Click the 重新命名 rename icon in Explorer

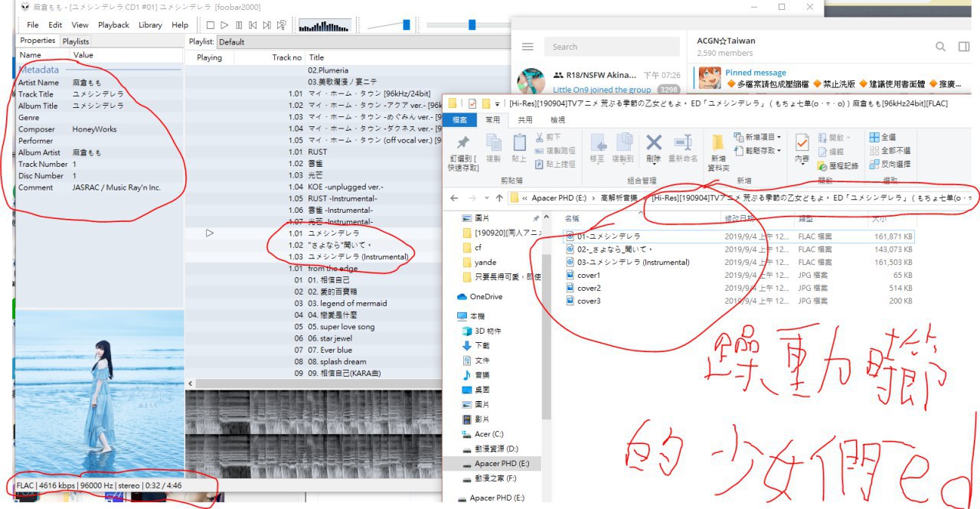click(x=683, y=149)
